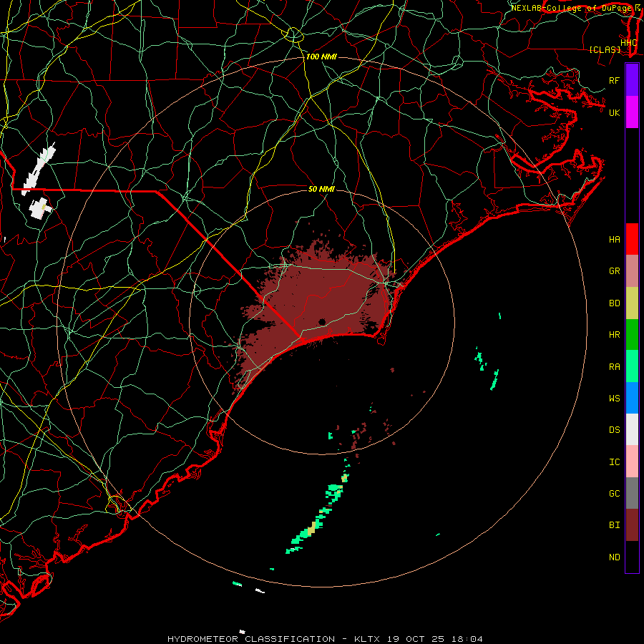Viewport: 644px width, 644px height.
Task: Click the HHC product label
Action: 629,43
